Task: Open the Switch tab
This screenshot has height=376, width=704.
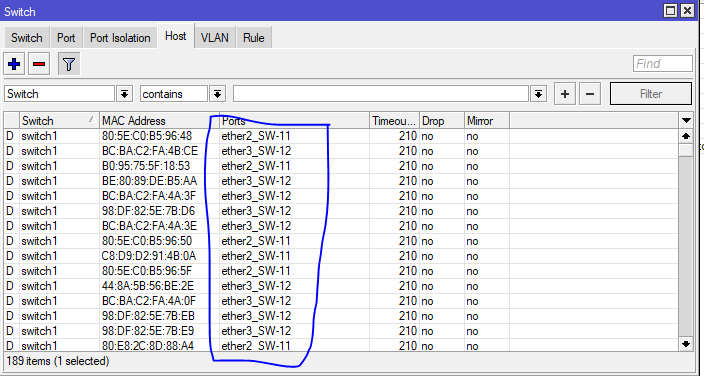Action: 26,38
